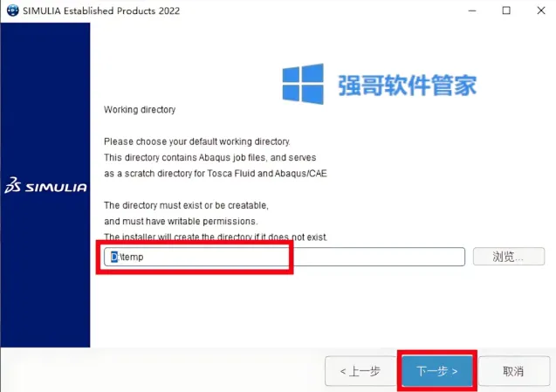This screenshot has width=556, height=392.
Task: Open folder browser with 浏览... button
Action: coord(509,257)
